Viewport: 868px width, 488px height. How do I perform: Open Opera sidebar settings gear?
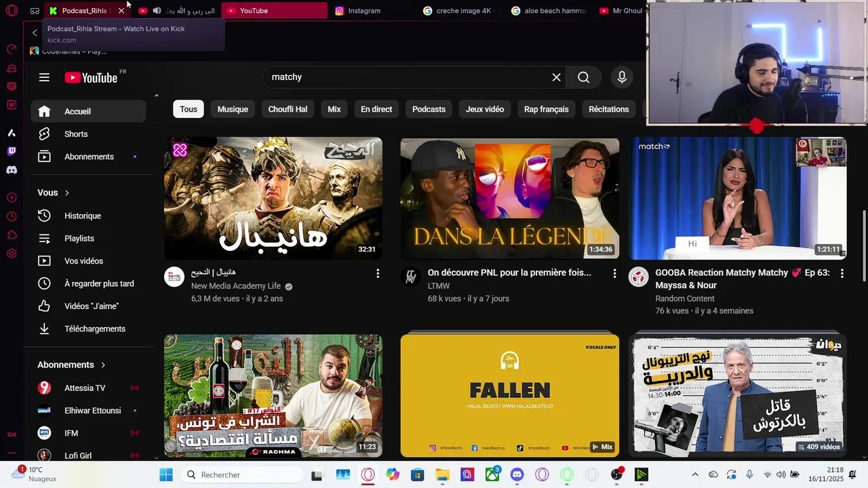click(x=12, y=253)
